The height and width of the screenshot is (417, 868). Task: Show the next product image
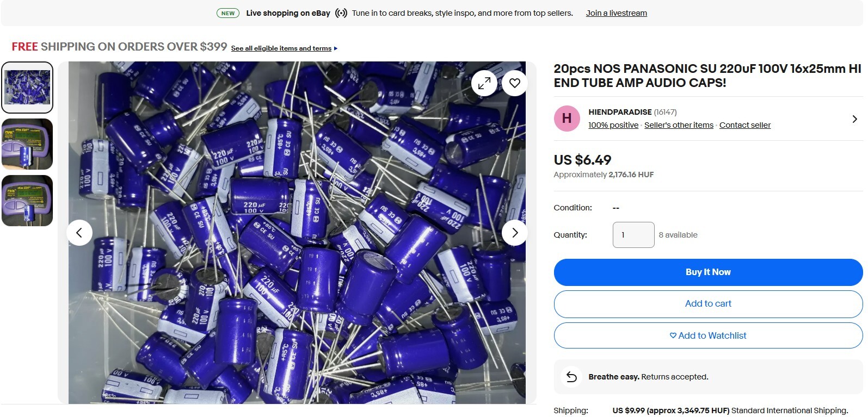[x=514, y=233]
